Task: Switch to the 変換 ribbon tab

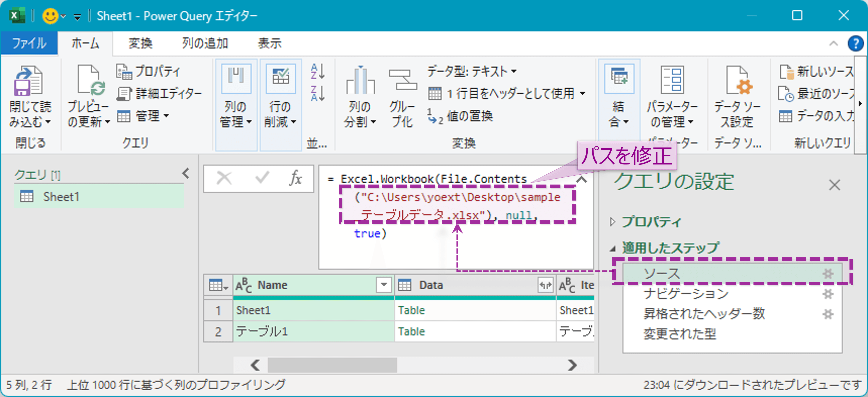Action: pos(140,43)
